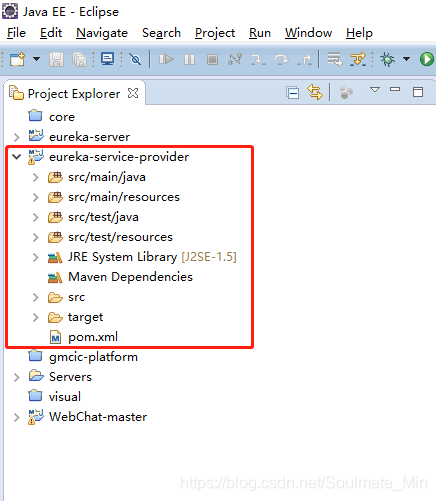Select the visual project

[65, 397]
